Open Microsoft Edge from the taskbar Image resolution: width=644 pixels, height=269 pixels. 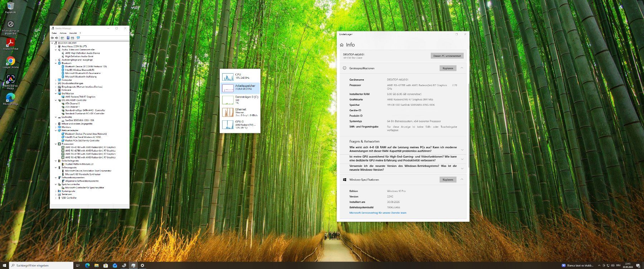(87, 265)
